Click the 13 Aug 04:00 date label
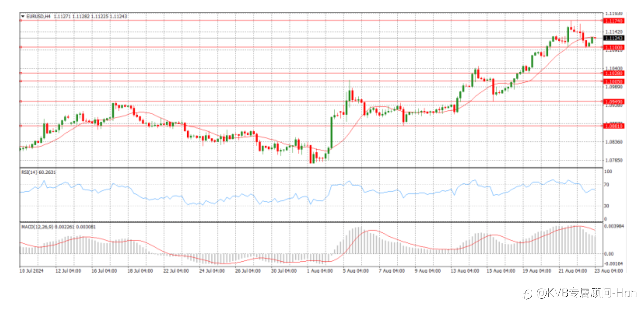The image size is (644, 311). [465, 271]
